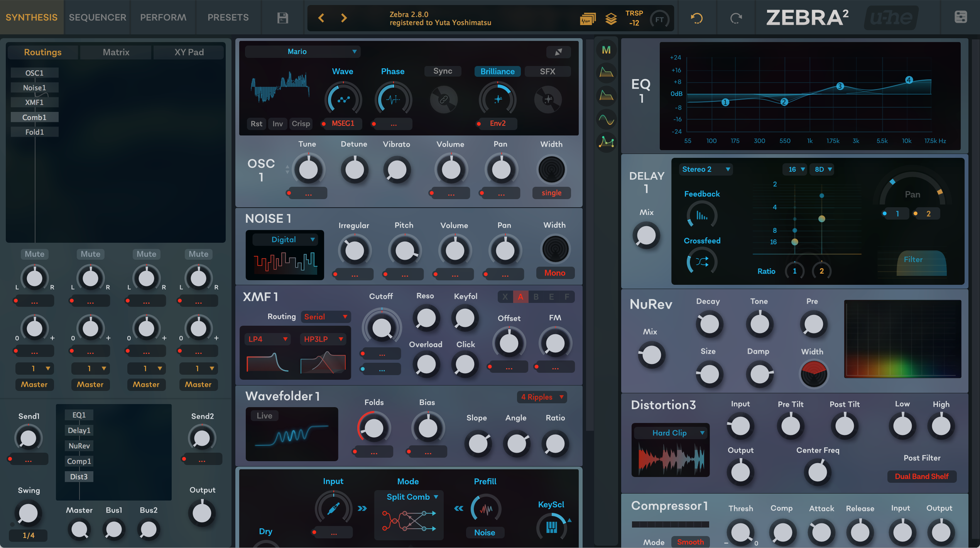Select filter slot A in XMF 1
Screen dimensions: 980x548
[x=520, y=297]
